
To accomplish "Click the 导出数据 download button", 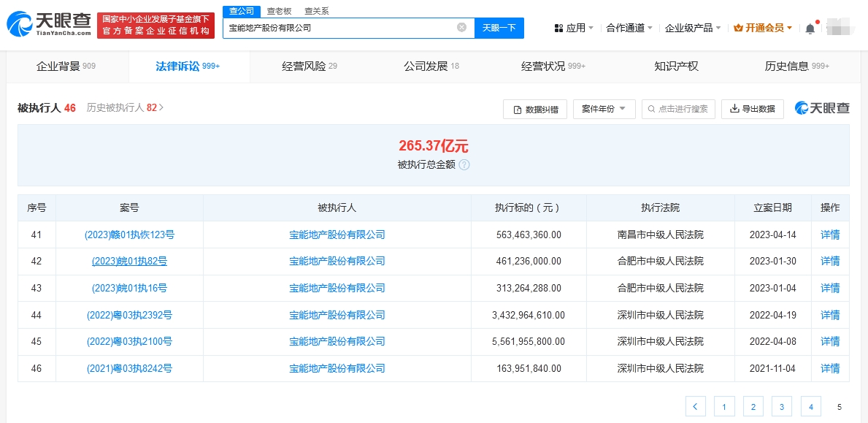I will [752, 110].
